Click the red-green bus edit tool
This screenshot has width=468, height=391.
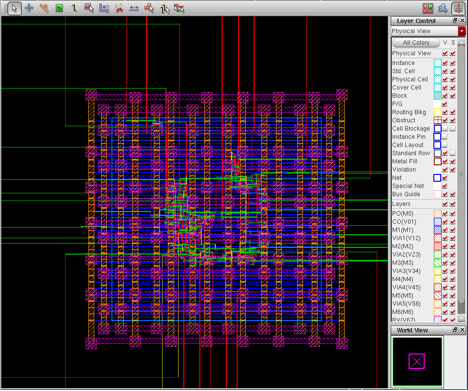(179, 8)
